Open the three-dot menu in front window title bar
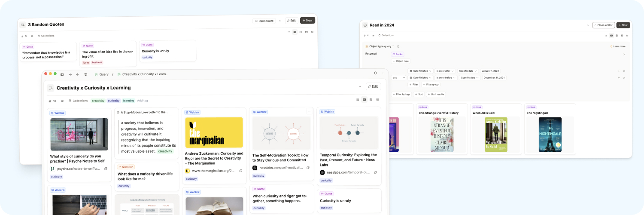Image resolution: width=644 pixels, height=215 pixels. point(383,73)
